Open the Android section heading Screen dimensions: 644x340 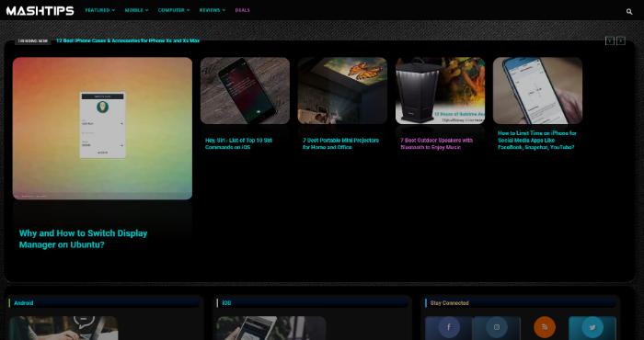pyautogui.click(x=23, y=303)
